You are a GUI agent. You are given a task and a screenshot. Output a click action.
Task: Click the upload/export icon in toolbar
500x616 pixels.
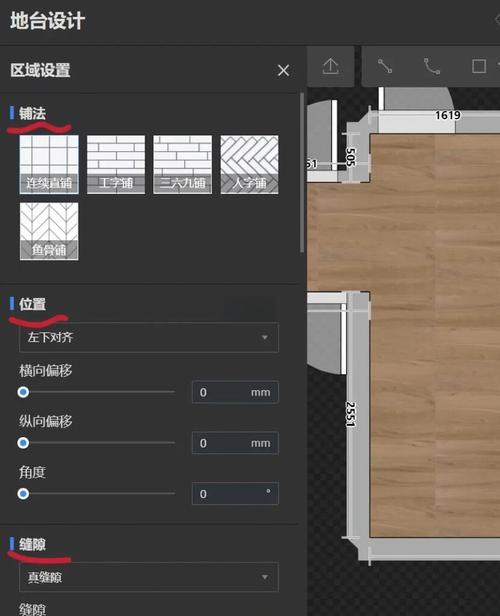331,66
